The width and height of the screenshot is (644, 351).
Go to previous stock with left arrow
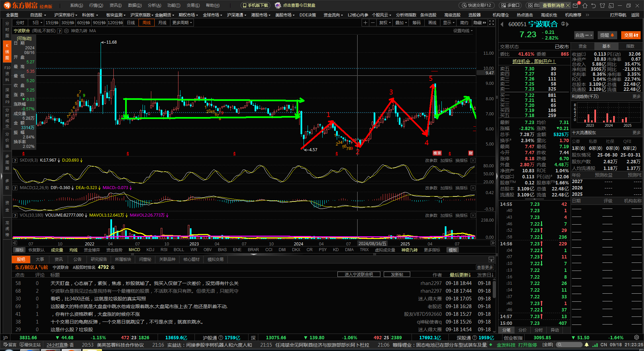click(x=502, y=24)
